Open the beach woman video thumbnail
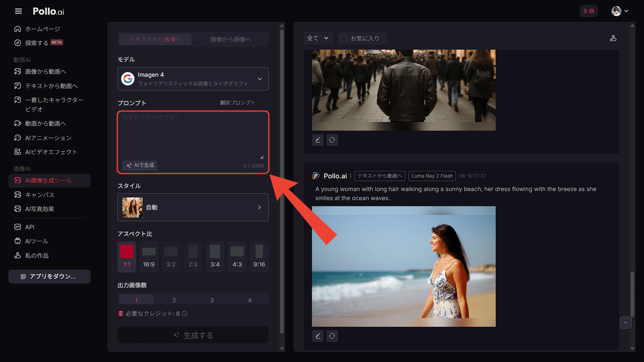Screen dimensions: 644x362 pyautogui.click(x=404, y=267)
